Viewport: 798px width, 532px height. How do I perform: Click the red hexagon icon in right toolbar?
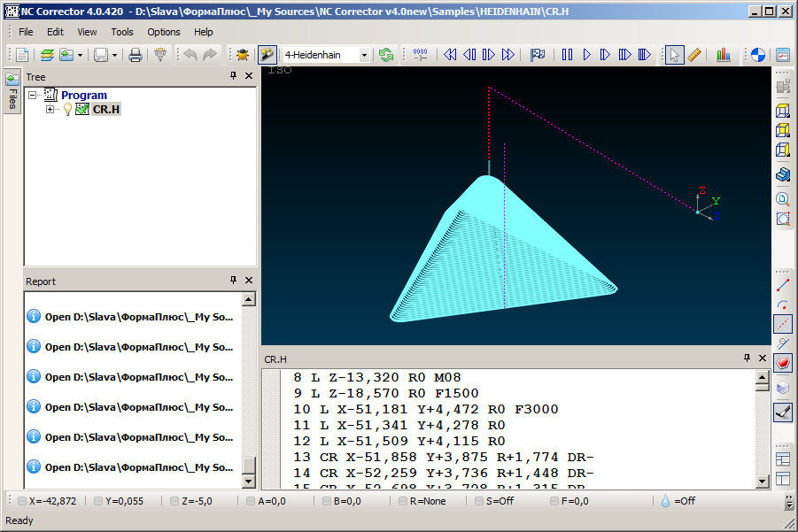pos(783,363)
